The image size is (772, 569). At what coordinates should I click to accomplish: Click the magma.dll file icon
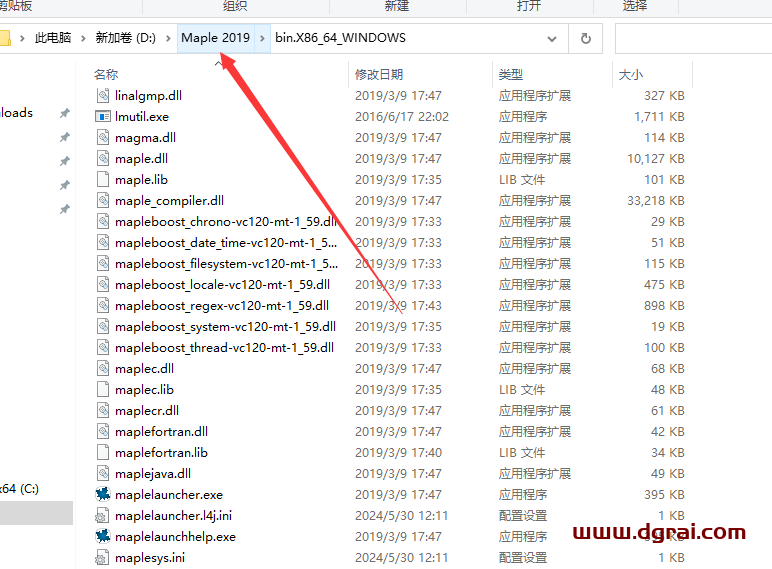(x=103, y=137)
